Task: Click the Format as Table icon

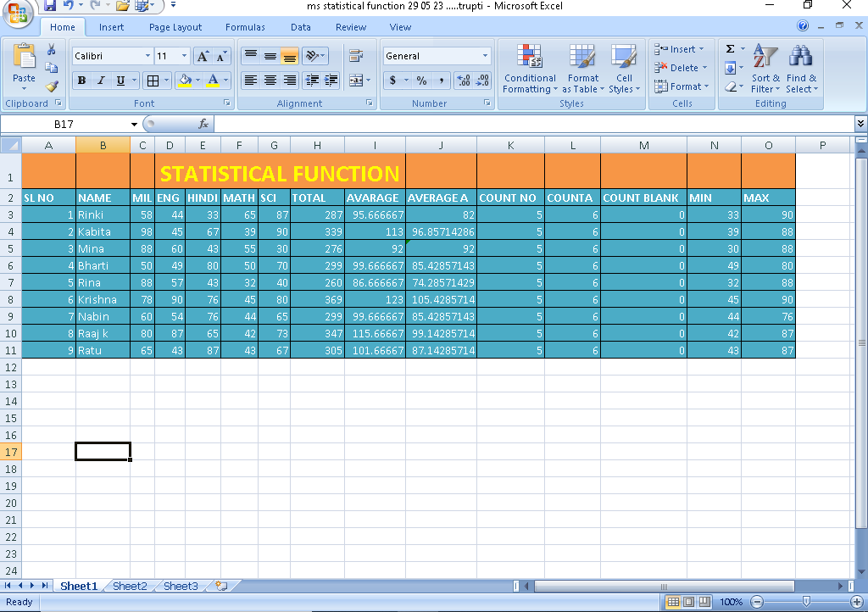Action: pos(583,70)
